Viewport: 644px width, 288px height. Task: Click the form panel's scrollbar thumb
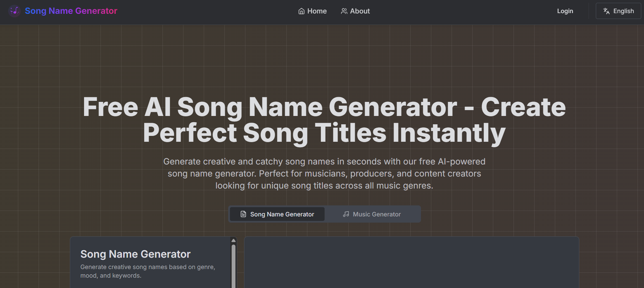(x=233, y=265)
